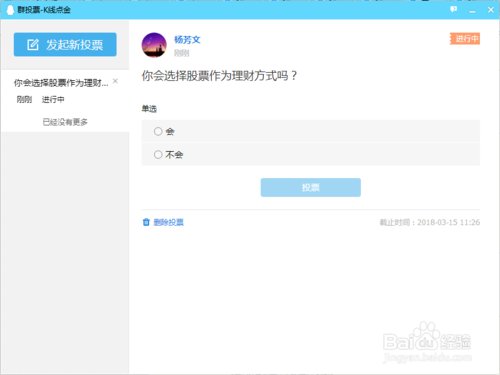The height and width of the screenshot is (375, 500).
Task: Select the 不会 radio option
Action: coord(158,154)
